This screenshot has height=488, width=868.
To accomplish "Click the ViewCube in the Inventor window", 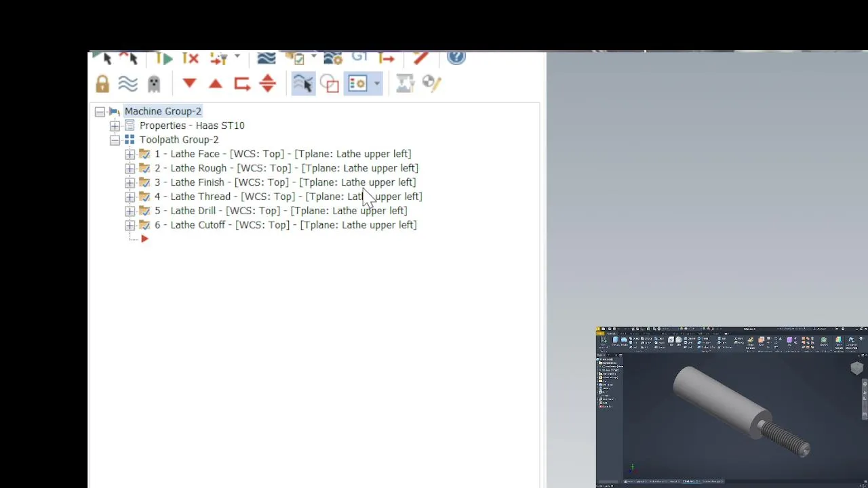I will click(x=856, y=368).
